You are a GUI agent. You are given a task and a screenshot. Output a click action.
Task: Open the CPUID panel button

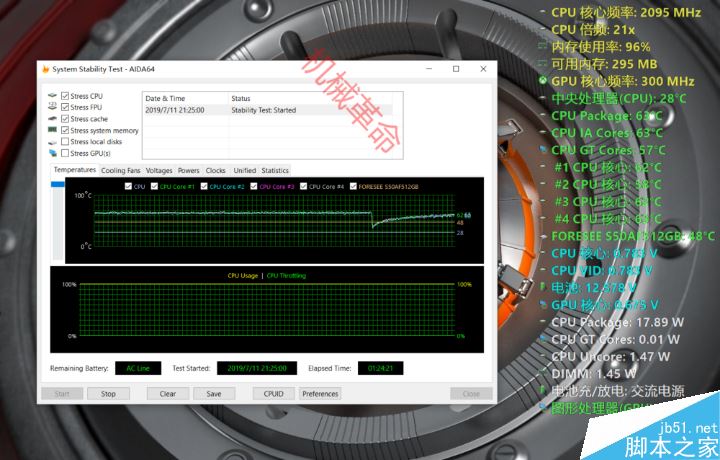point(274,393)
